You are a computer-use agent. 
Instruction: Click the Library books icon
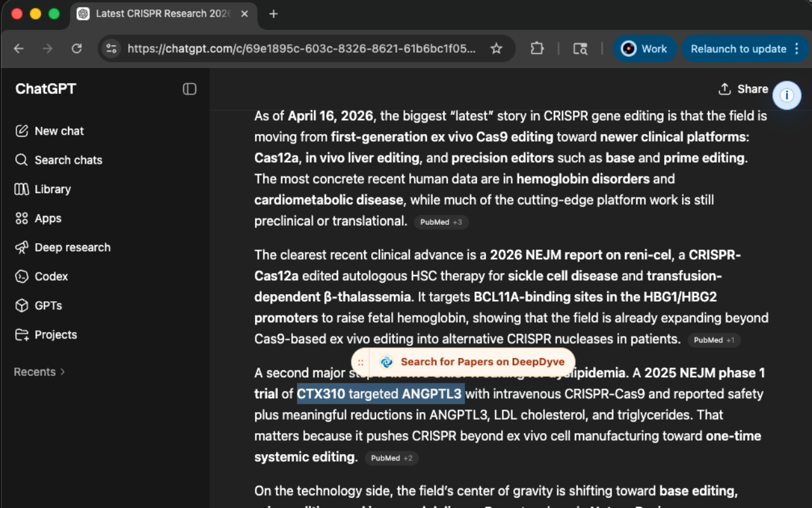pos(22,189)
